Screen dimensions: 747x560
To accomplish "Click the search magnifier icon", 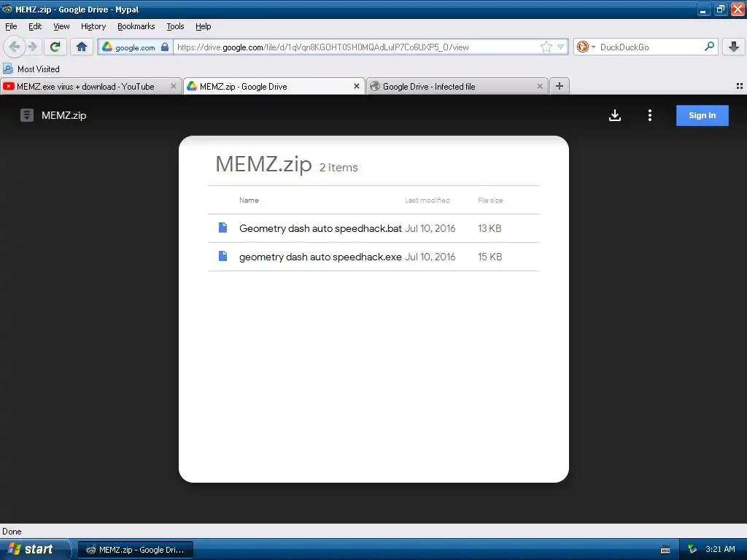I will (709, 47).
